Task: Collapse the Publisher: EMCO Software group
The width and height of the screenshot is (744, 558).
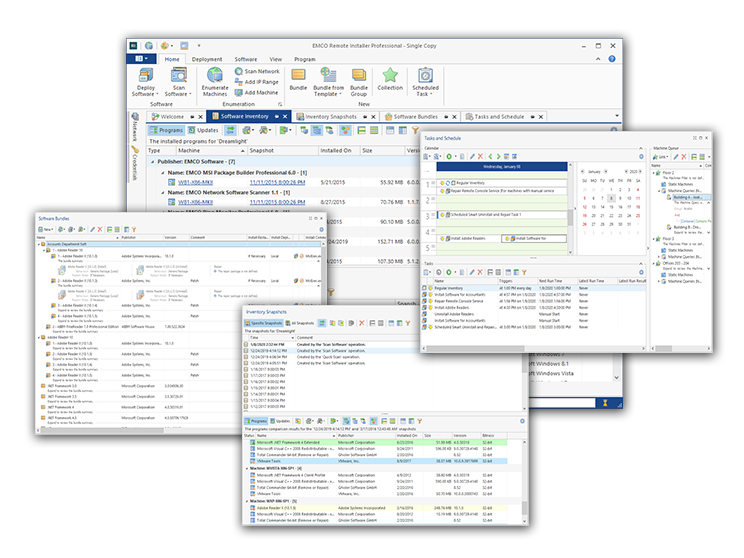Action: 154,161
